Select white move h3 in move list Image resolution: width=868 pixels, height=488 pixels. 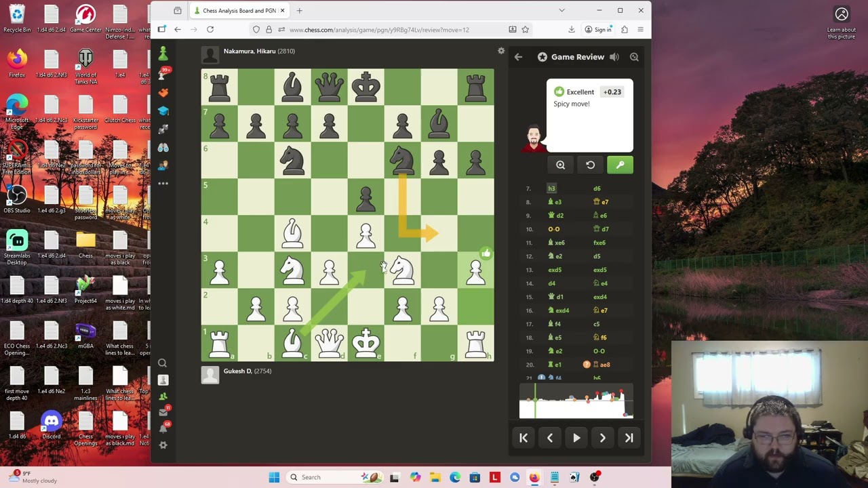tap(551, 188)
